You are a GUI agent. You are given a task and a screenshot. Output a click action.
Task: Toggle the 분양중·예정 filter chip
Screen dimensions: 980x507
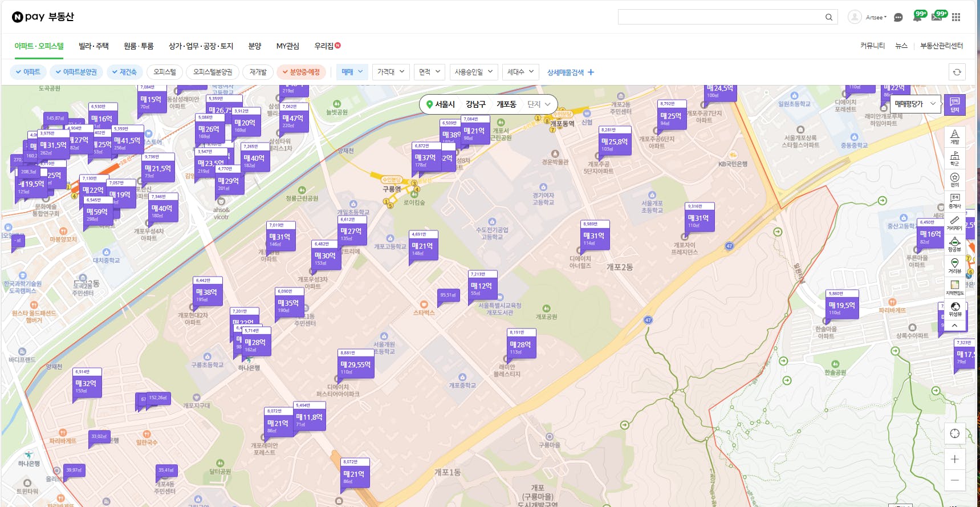pyautogui.click(x=302, y=72)
